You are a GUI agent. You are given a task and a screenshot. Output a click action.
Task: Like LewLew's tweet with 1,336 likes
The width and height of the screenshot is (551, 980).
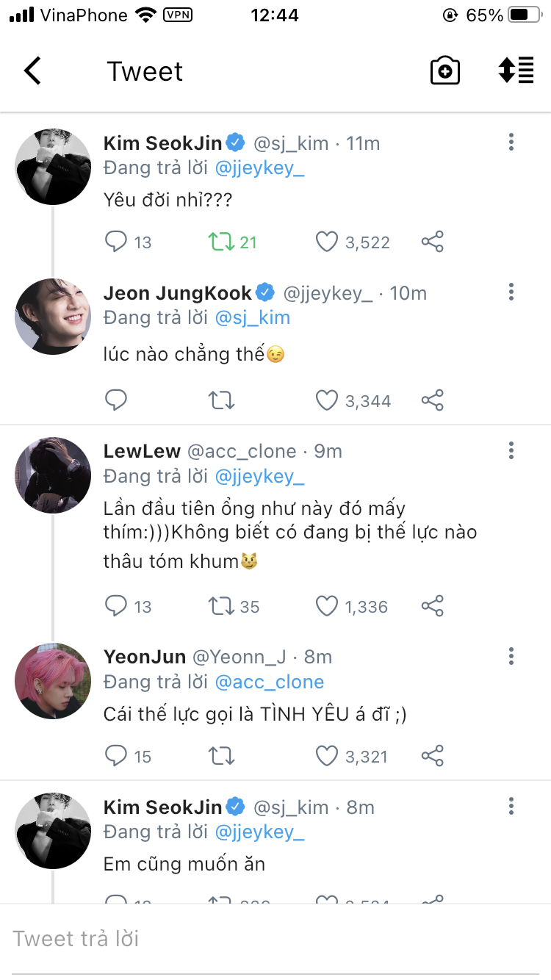point(326,606)
